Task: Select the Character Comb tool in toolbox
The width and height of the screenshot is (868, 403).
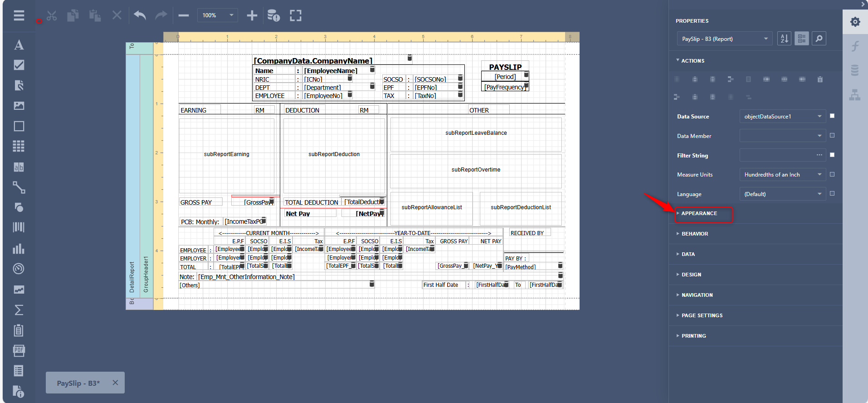Action: click(x=19, y=167)
